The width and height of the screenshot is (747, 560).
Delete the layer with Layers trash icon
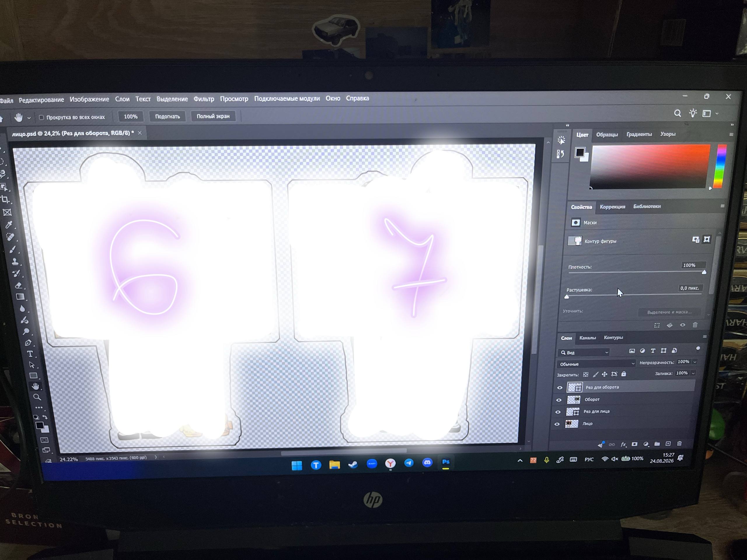(x=680, y=443)
